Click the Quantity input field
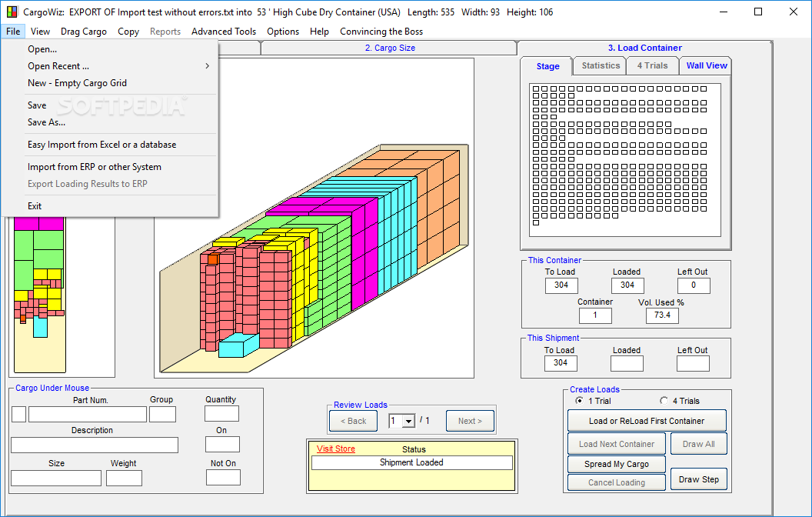This screenshot has height=517, width=812. point(221,413)
